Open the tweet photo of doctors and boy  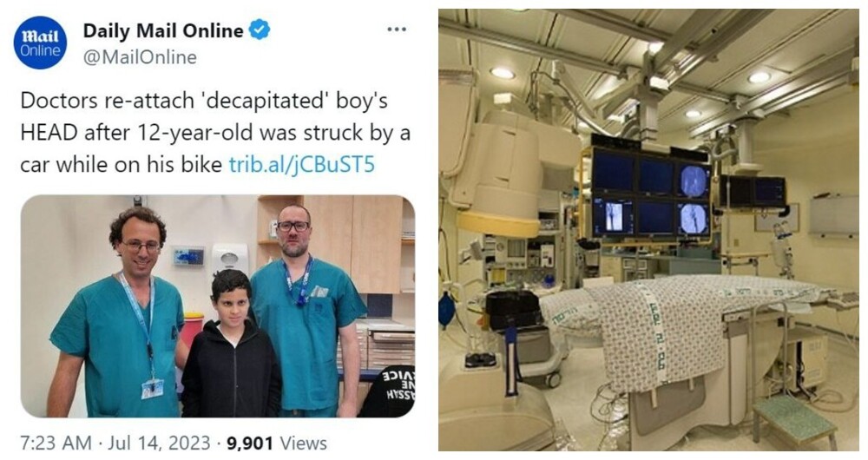[x=218, y=306]
